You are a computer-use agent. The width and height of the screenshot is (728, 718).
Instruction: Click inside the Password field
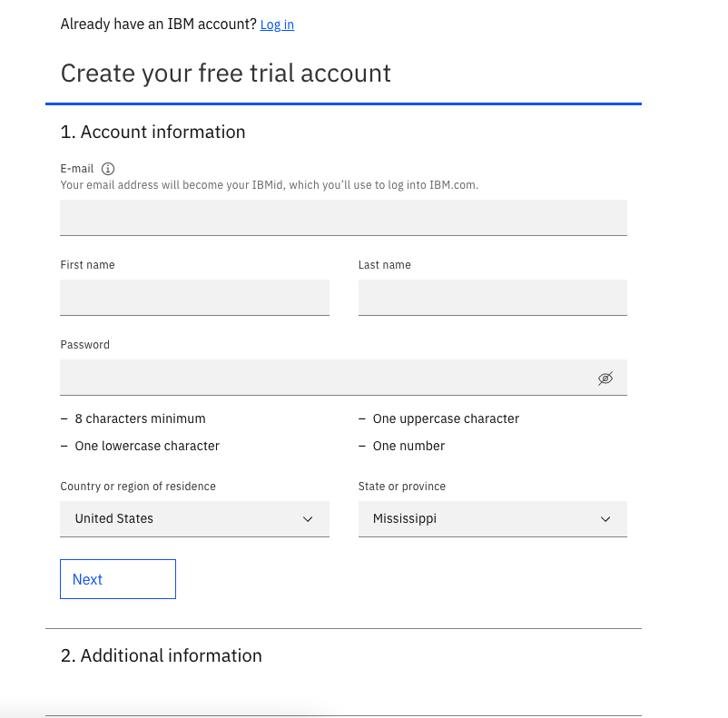click(x=318, y=378)
